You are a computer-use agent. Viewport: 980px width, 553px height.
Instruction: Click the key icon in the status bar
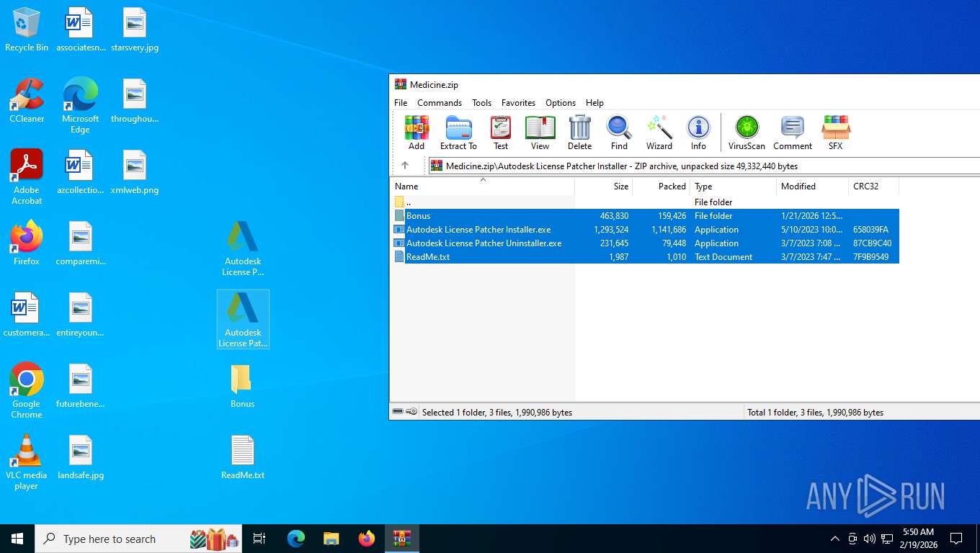click(x=411, y=412)
